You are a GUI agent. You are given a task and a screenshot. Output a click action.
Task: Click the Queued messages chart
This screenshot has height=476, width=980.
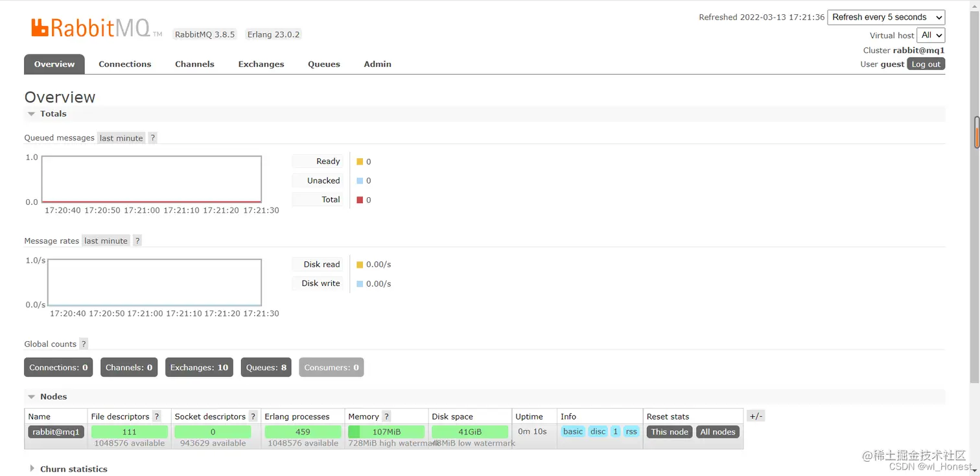click(152, 179)
